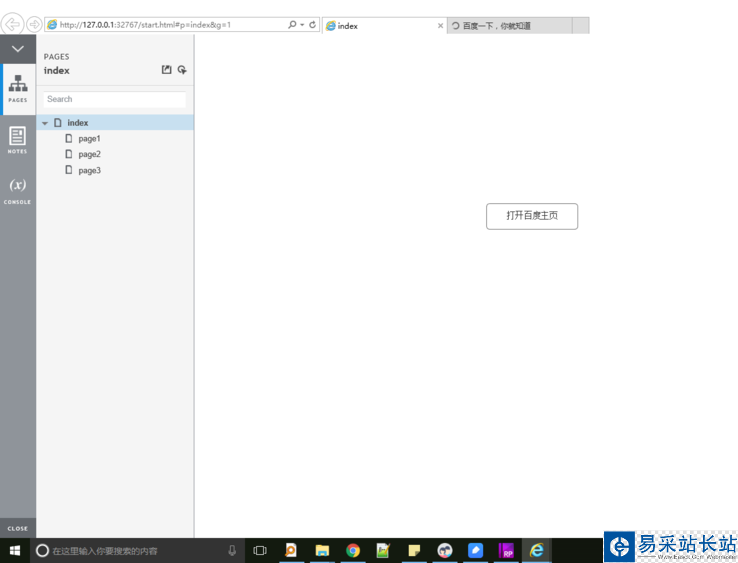Switch to Internet Explorer in taskbar
Image resolution: width=738 pixels, height=563 pixels.
coord(537,550)
